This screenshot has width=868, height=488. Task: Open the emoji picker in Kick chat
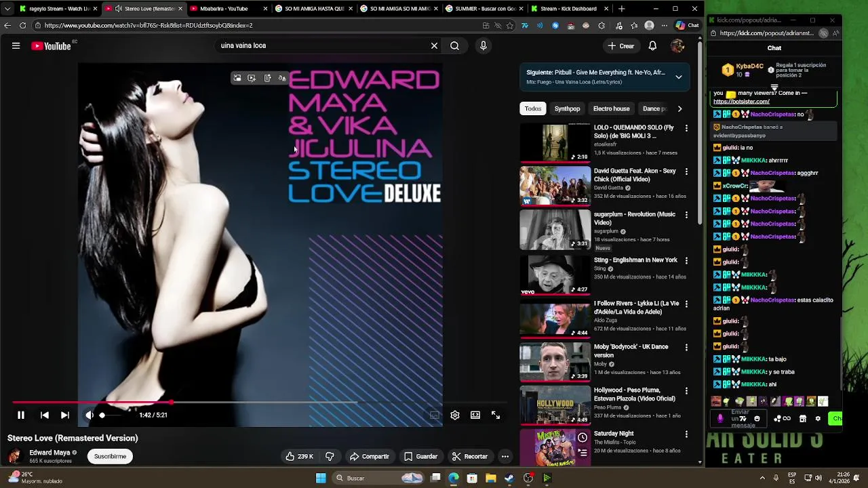pos(757,419)
